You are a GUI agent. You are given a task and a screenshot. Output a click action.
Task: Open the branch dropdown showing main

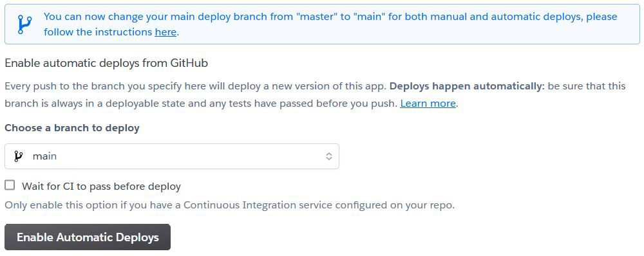[172, 156]
